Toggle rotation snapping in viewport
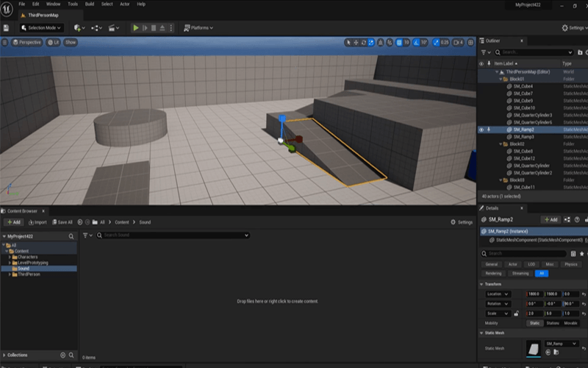Viewport: 588px width, 368px height. tap(416, 43)
